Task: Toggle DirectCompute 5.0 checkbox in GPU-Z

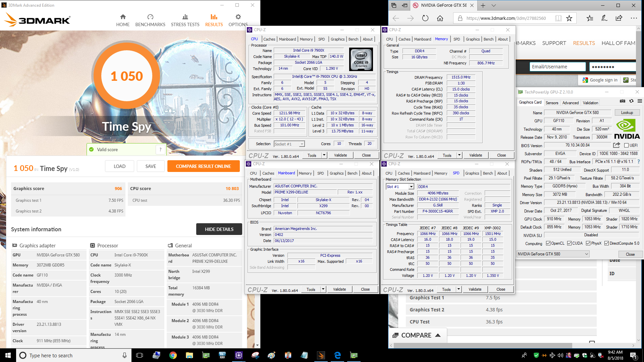Action: (606, 243)
